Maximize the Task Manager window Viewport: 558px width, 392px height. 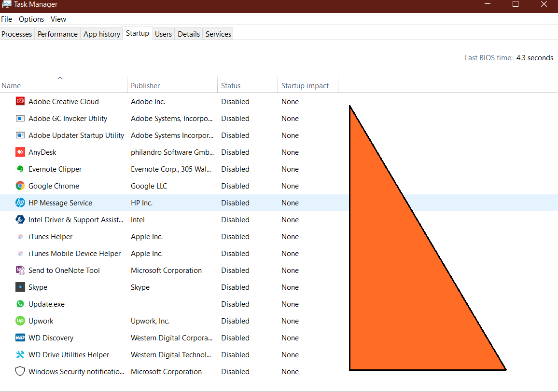pyautogui.click(x=516, y=4)
